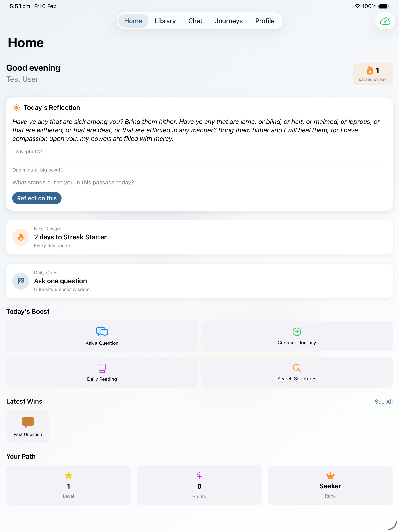Open the Seeker rank crown card

330,485
